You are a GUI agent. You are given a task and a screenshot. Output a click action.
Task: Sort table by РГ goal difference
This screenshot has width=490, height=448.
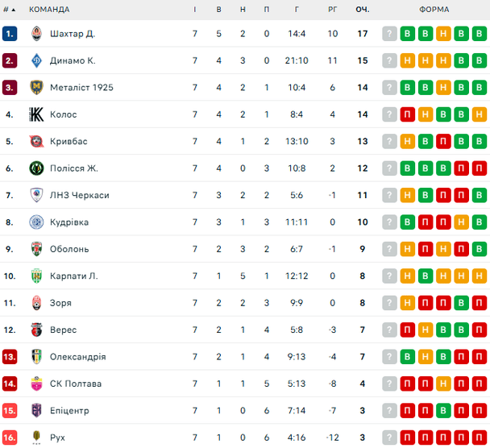(332, 10)
